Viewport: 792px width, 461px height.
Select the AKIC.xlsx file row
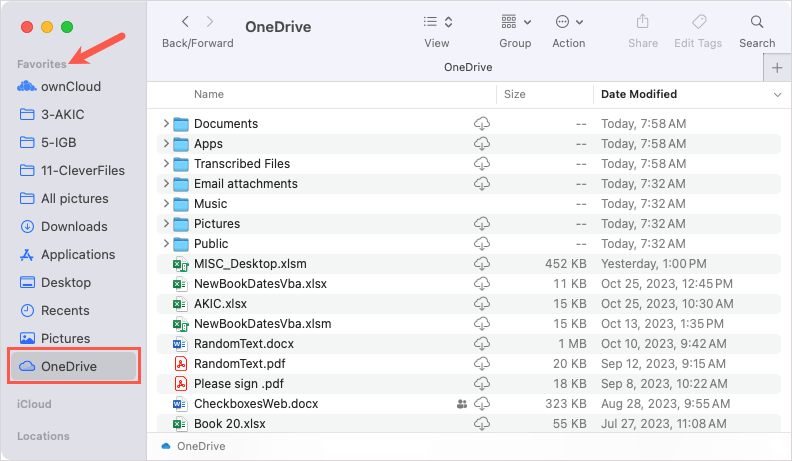(x=469, y=304)
